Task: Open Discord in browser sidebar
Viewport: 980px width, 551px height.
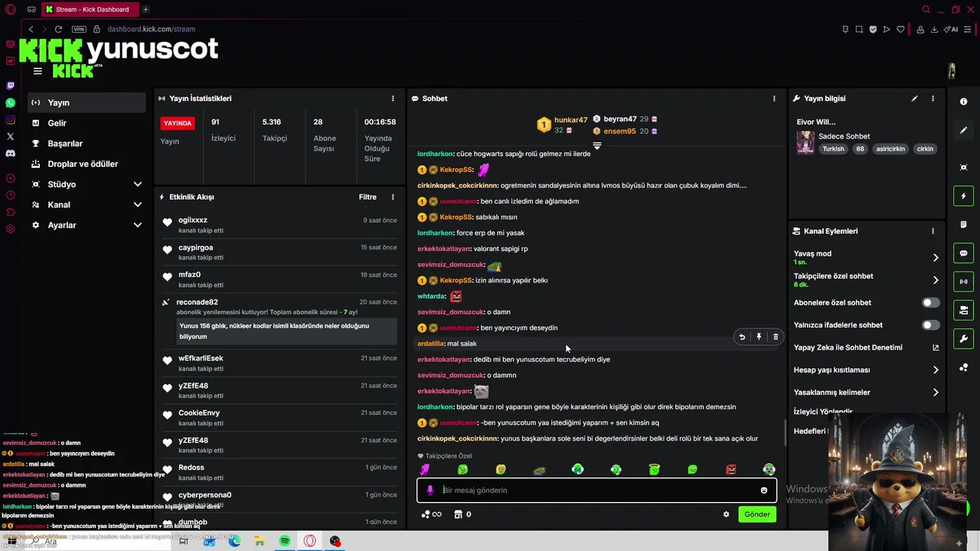Action: click(10, 153)
